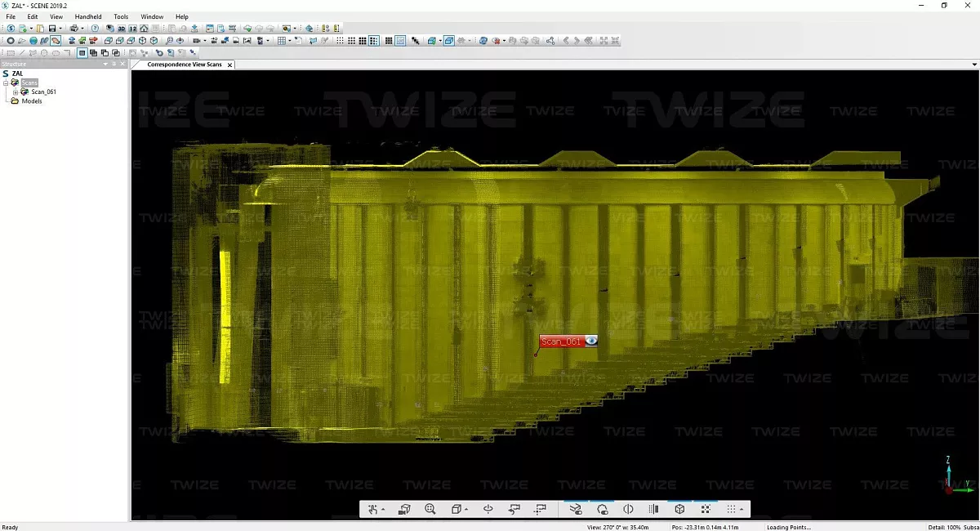
Task: Collapse the Scans folder in Structure tree
Action: tap(6, 83)
